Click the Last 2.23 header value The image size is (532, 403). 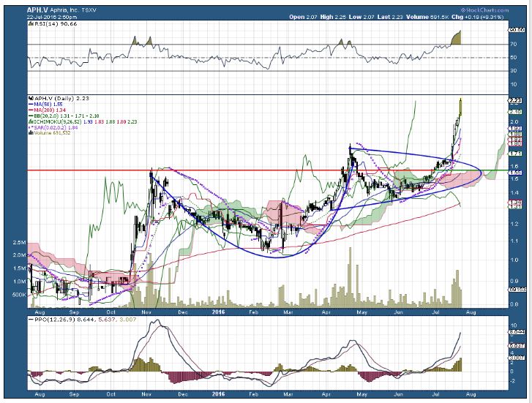[x=390, y=17]
